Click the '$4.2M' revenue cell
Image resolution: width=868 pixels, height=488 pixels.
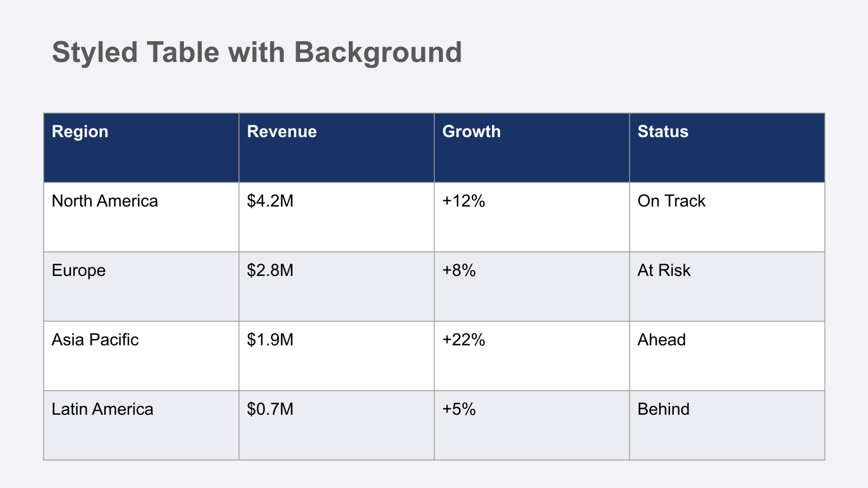coord(336,217)
